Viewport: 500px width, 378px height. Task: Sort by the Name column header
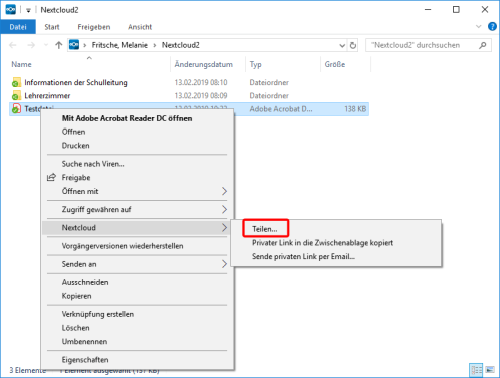pos(22,64)
